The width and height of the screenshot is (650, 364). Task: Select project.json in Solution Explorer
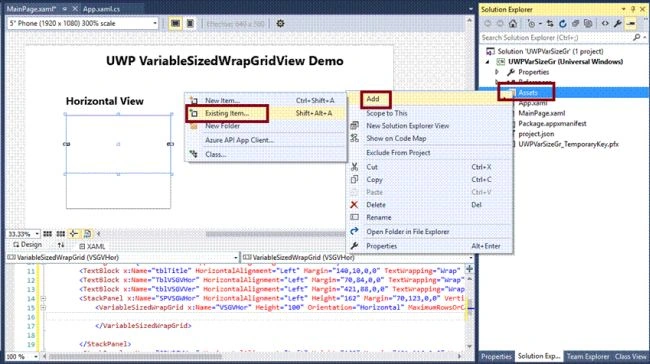(536, 134)
